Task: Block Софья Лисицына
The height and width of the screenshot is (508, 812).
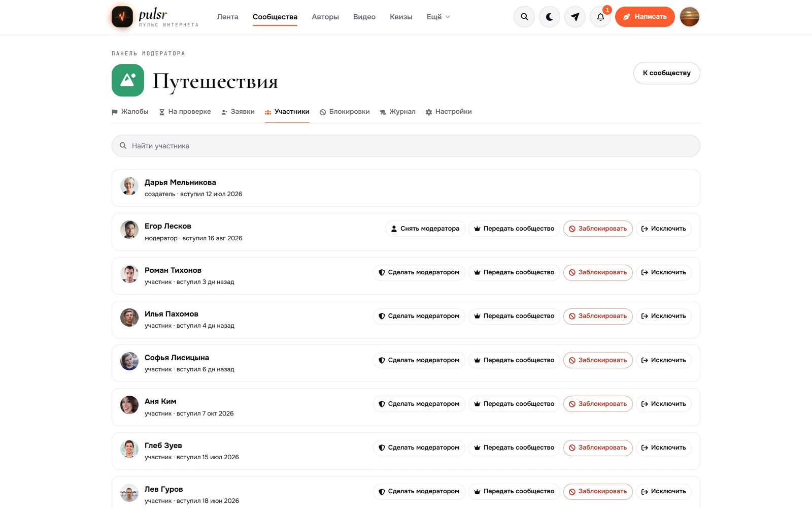Action: 598,360
